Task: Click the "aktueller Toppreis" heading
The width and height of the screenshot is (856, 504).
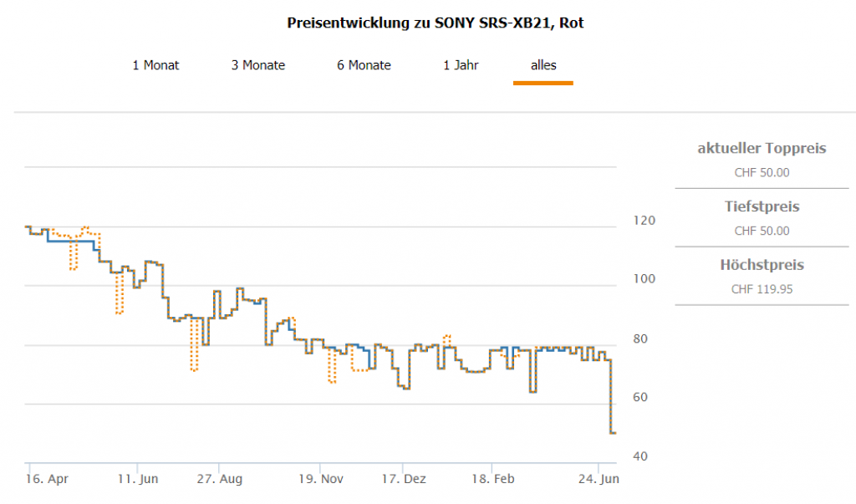Action: (762, 149)
